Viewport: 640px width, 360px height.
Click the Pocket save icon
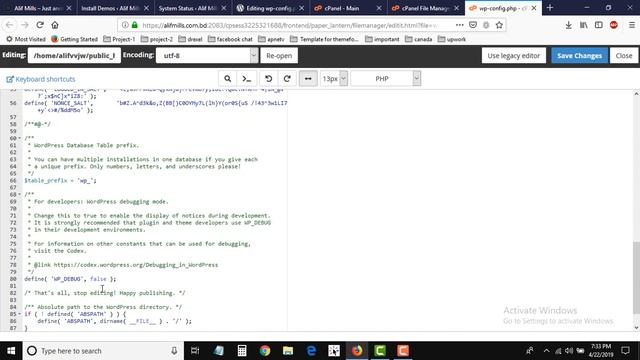[473, 25]
